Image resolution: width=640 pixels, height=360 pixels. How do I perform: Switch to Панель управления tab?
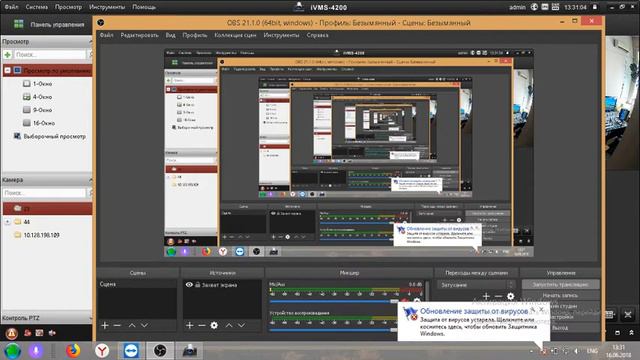coord(49,24)
